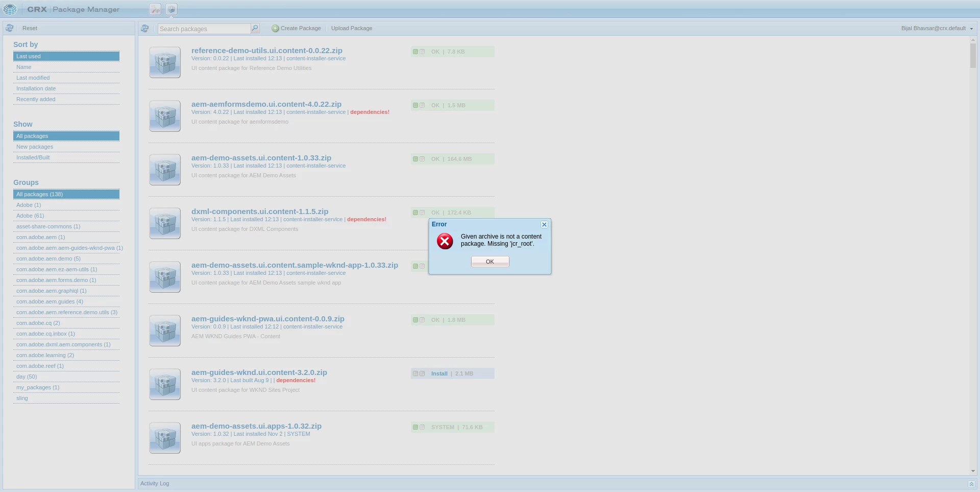Open aem-guides-wknd-pwa.ui.content-0.0.9.zip
980x492 pixels.
point(268,319)
